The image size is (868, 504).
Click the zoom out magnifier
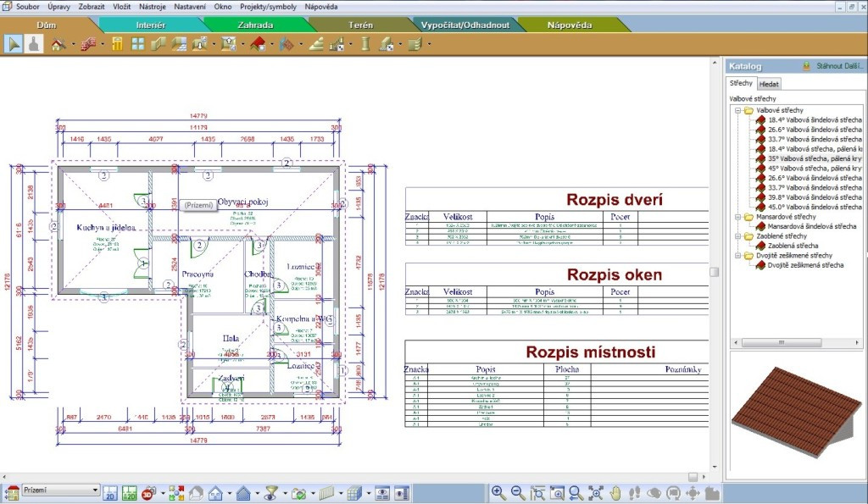518,493
